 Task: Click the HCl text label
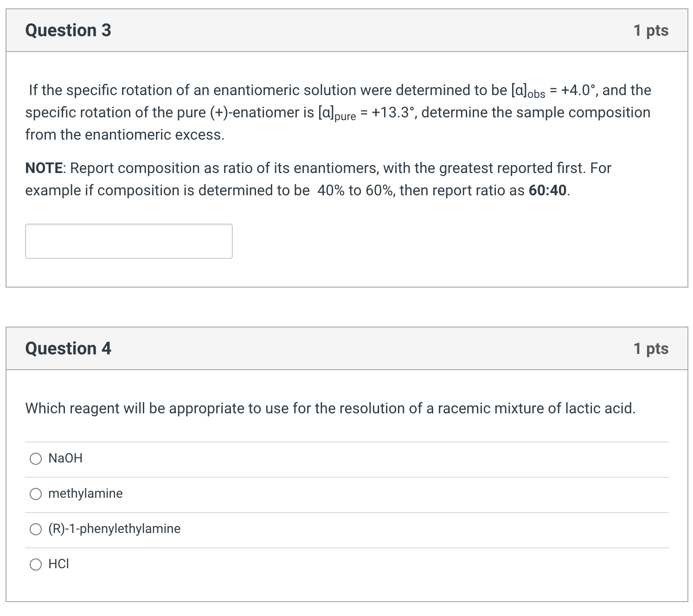coord(58,564)
